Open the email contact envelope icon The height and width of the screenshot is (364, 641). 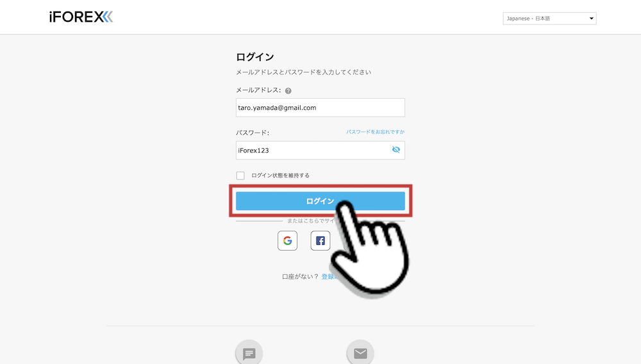click(360, 353)
